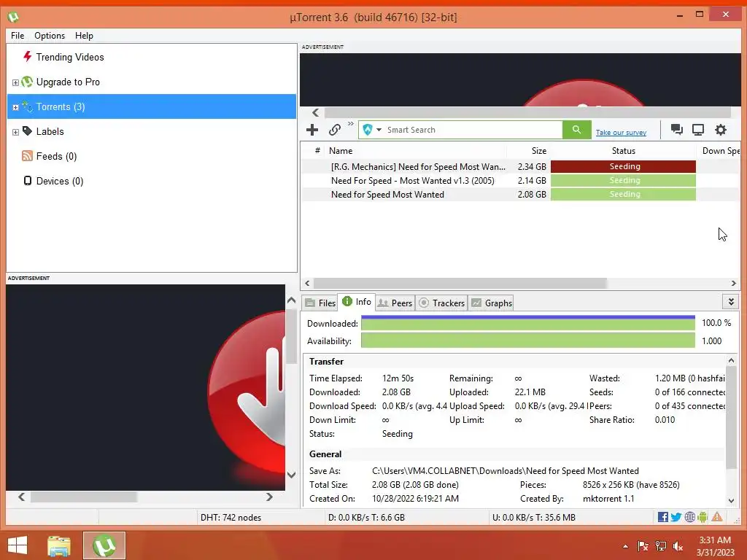This screenshot has height=560, width=747.
Task: Click the globe icon in status bar
Action: [x=689, y=517]
